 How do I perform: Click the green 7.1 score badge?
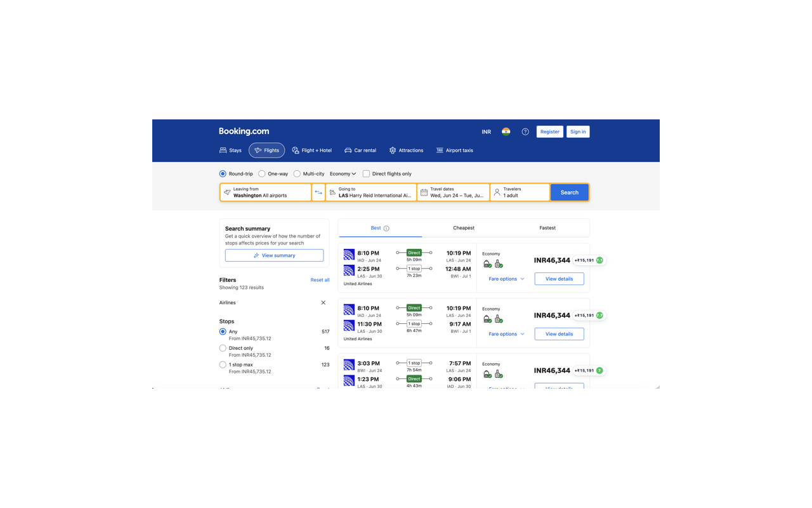599,260
